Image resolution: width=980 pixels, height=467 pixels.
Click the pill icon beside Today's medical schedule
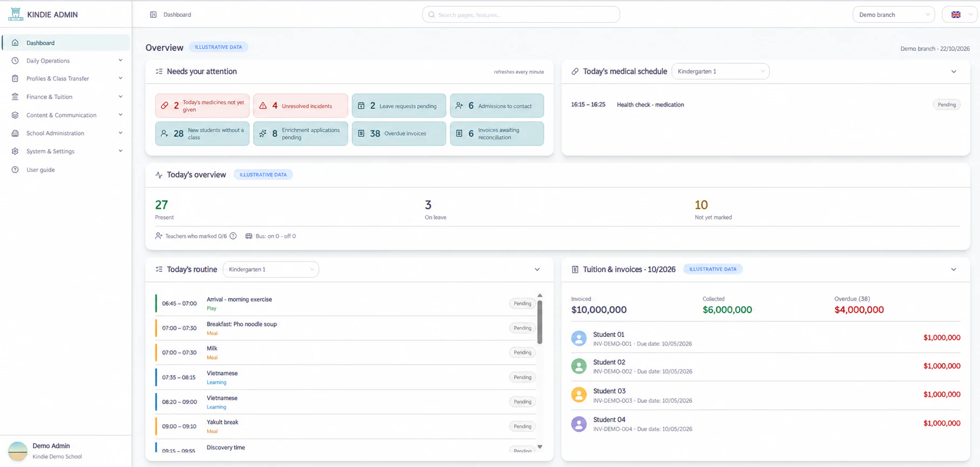tap(575, 71)
